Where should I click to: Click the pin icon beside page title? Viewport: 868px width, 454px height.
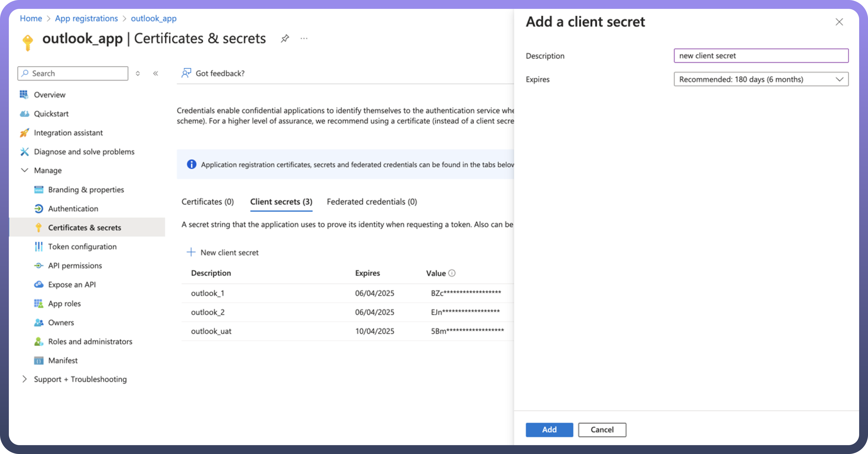point(285,38)
